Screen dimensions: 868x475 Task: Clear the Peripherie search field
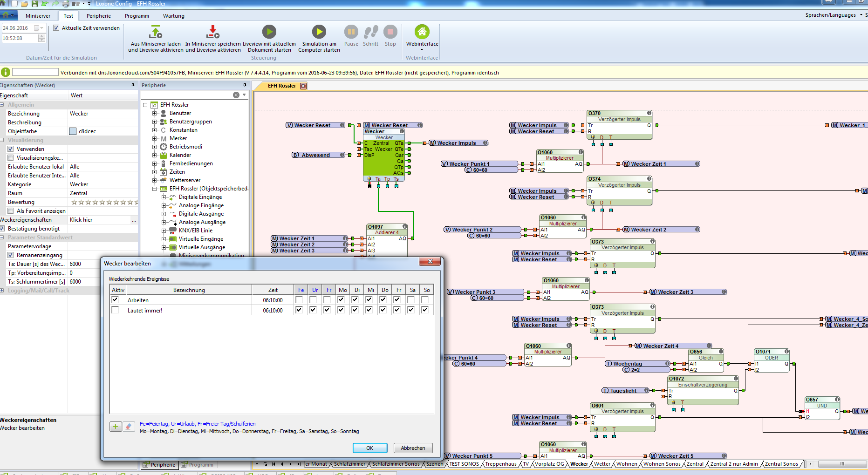coord(236,95)
